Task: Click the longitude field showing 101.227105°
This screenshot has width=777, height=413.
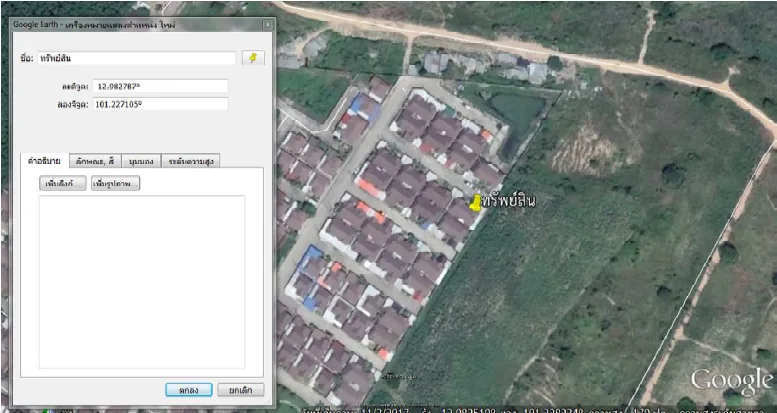Action: click(160, 104)
